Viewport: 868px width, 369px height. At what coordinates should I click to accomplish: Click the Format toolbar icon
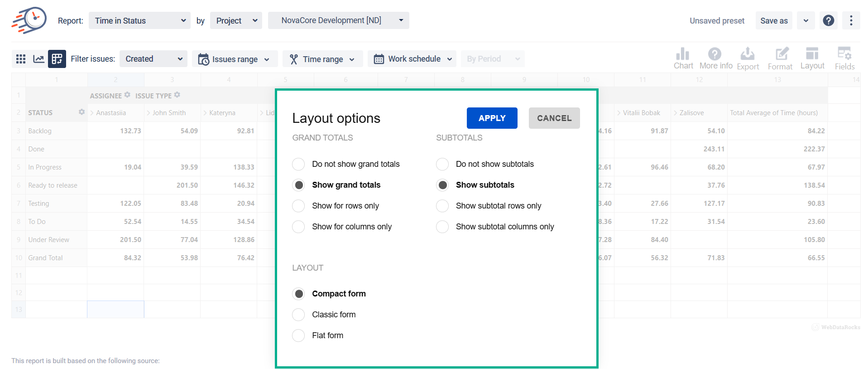coord(780,58)
